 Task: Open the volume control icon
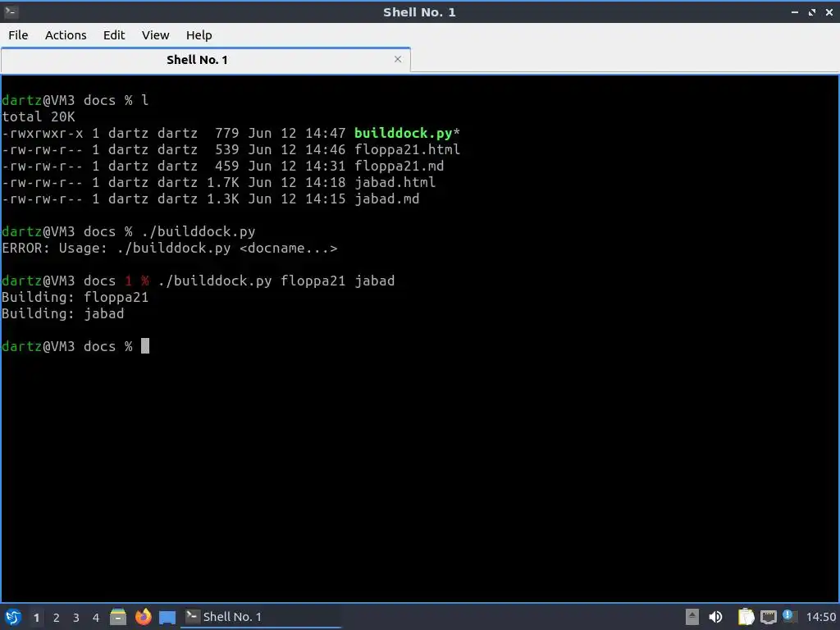click(x=715, y=617)
